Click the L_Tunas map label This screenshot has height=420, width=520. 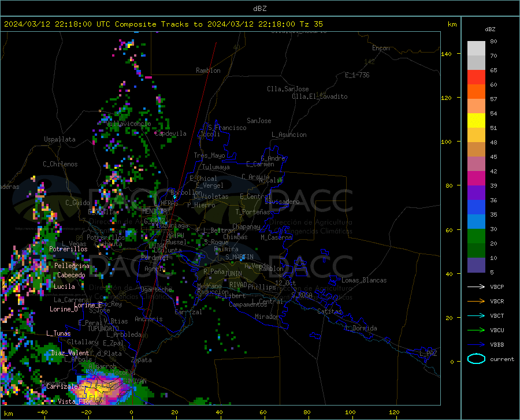[x=58, y=333]
